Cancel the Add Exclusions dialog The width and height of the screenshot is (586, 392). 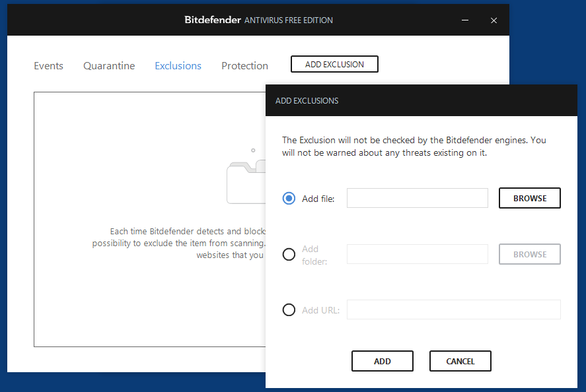[x=460, y=361]
